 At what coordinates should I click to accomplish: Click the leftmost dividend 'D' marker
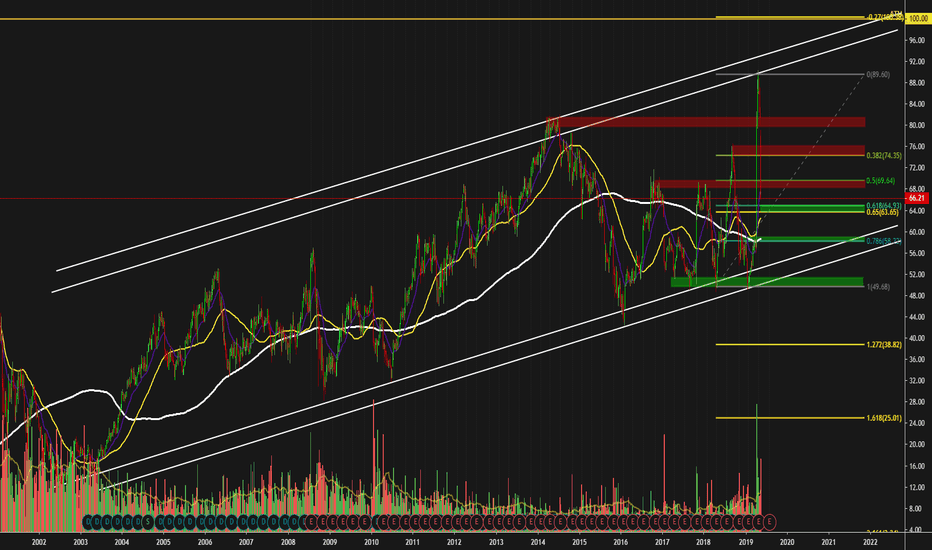tap(87, 522)
